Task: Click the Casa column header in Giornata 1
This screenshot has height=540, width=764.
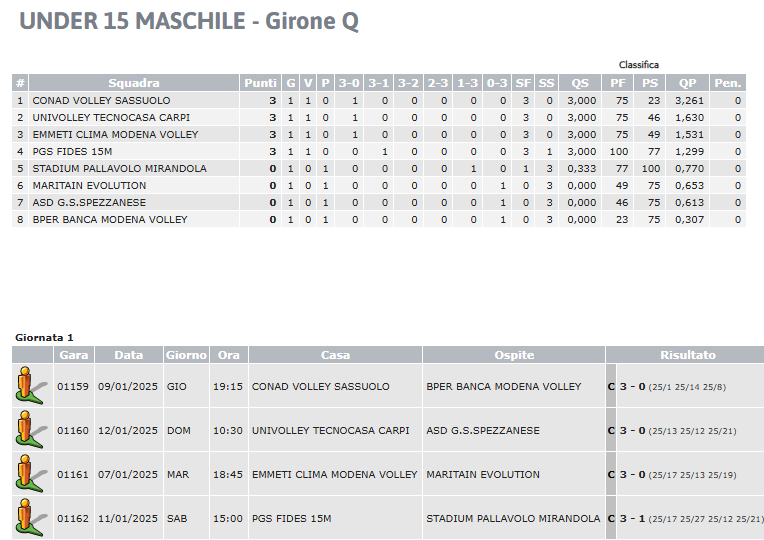Action: (335, 355)
